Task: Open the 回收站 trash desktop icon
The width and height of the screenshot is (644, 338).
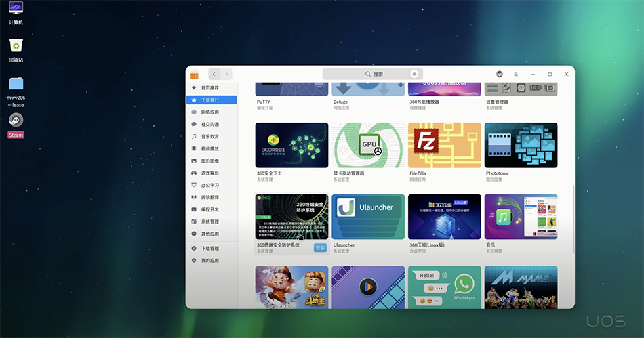Action: coord(16,50)
